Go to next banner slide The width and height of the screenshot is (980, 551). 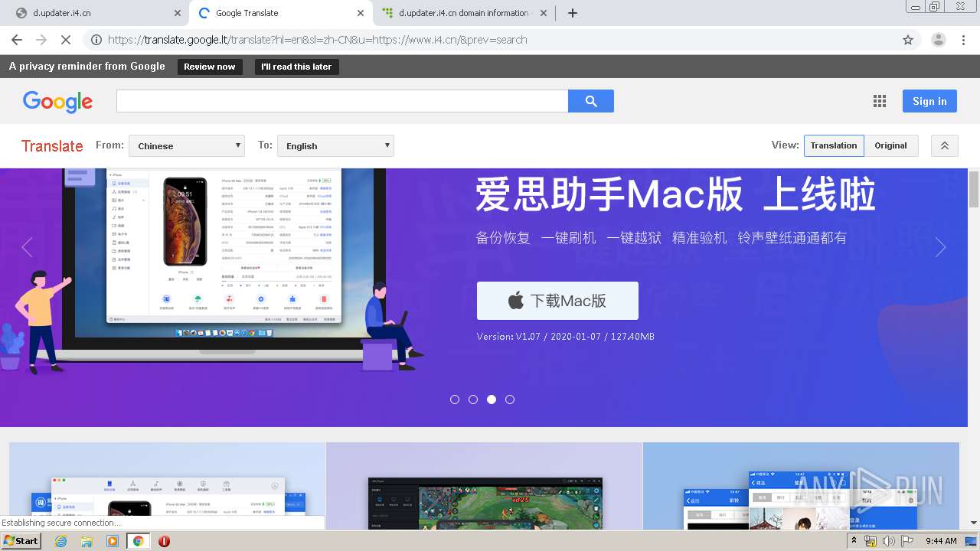[x=940, y=247]
